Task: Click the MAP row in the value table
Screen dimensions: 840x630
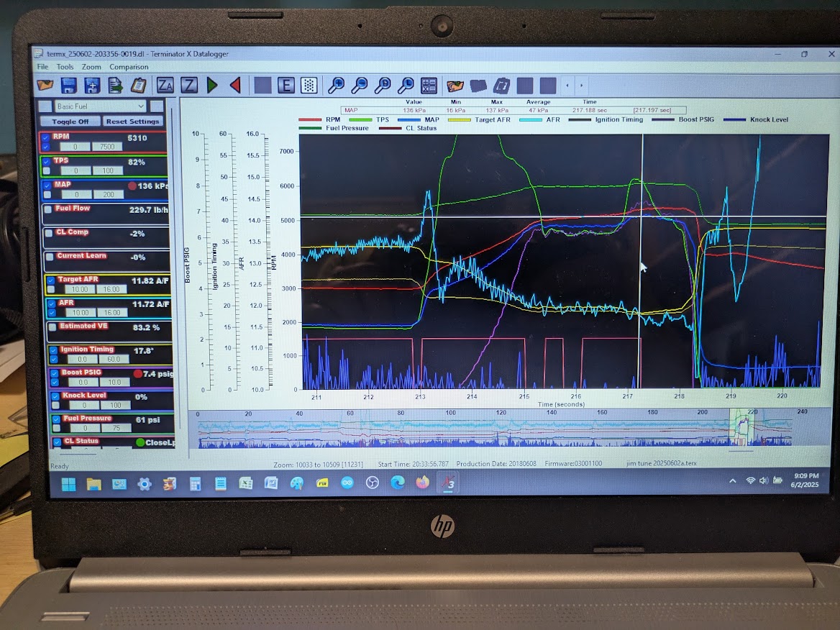Action: pyautogui.click(x=513, y=110)
